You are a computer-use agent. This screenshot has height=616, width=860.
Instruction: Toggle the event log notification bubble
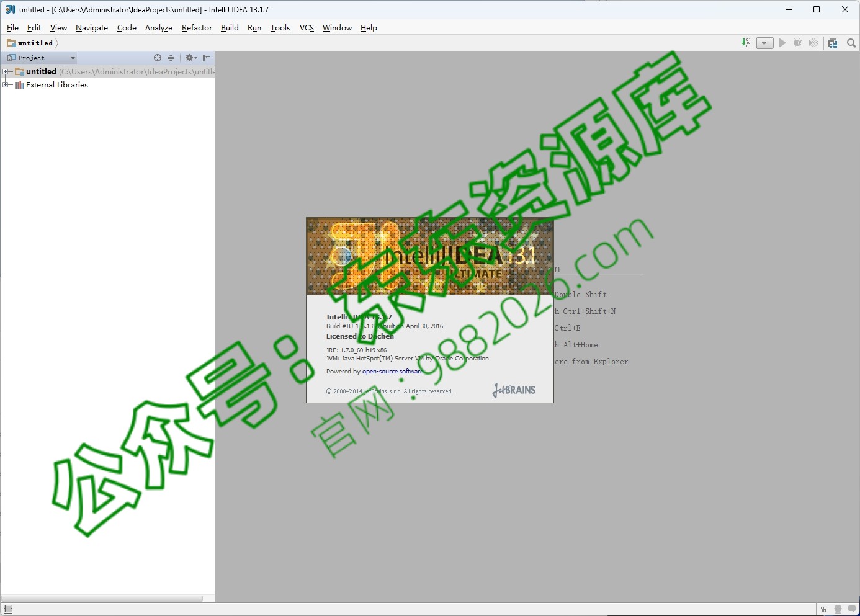(x=852, y=610)
